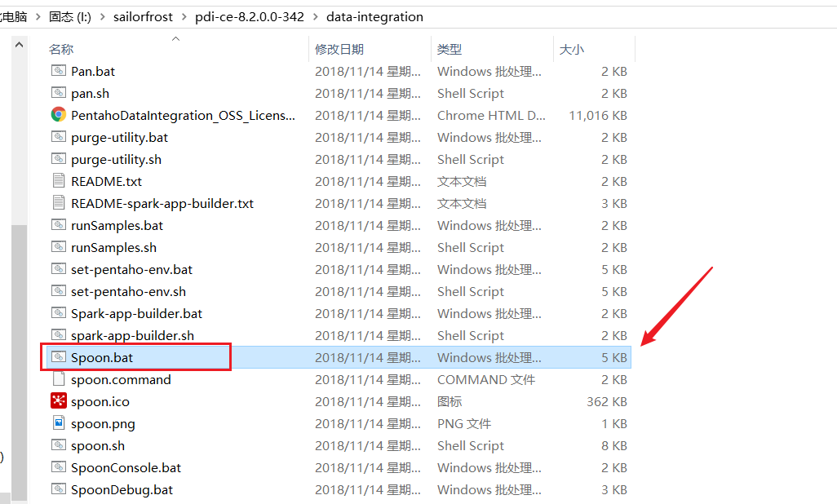Click the spark-app-builder.sh file icon
837x504 pixels.
58,334
